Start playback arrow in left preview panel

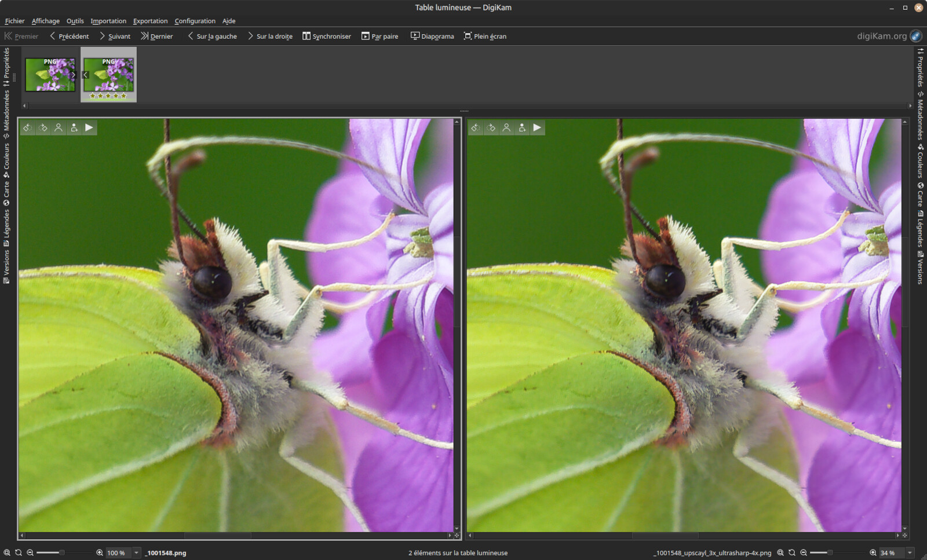click(89, 127)
